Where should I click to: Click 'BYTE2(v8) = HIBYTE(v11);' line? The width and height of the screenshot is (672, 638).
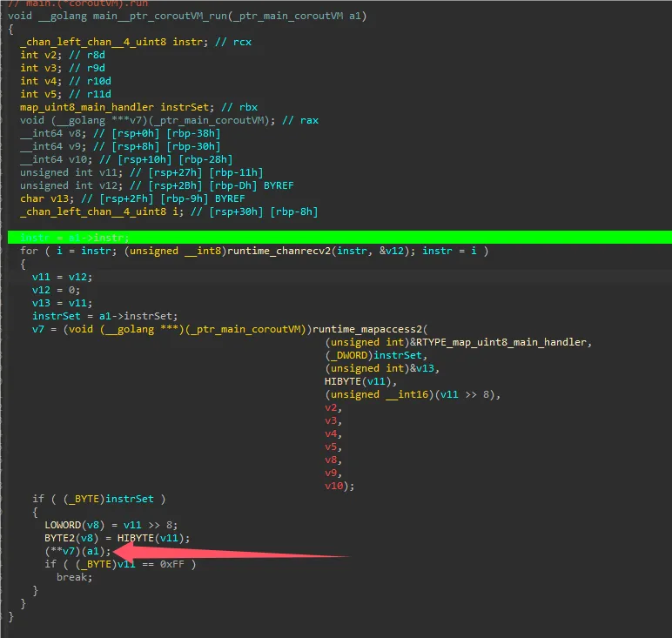click(117, 538)
